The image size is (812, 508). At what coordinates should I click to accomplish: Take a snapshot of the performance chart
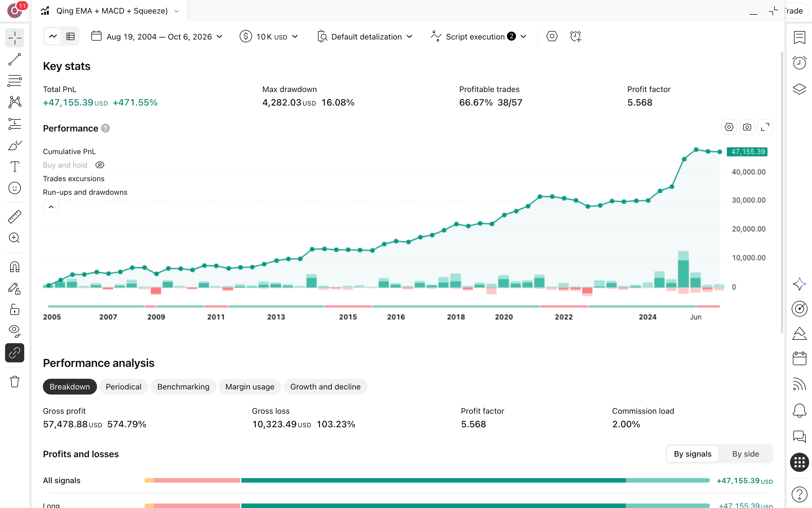click(747, 127)
